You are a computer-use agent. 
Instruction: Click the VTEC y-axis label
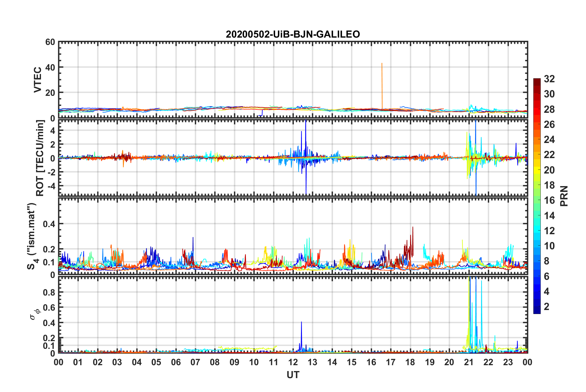point(37,80)
